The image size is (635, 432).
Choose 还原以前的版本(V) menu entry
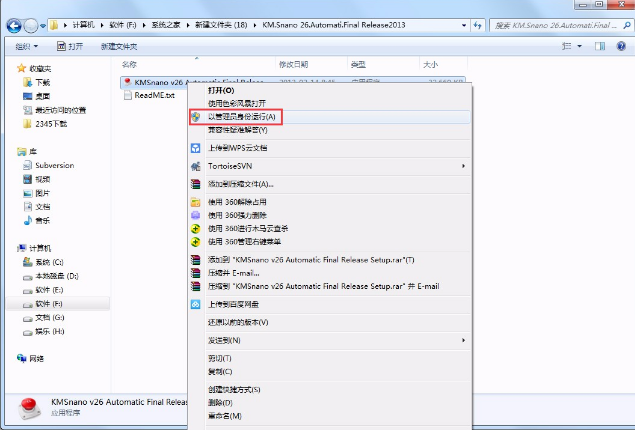point(238,322)
